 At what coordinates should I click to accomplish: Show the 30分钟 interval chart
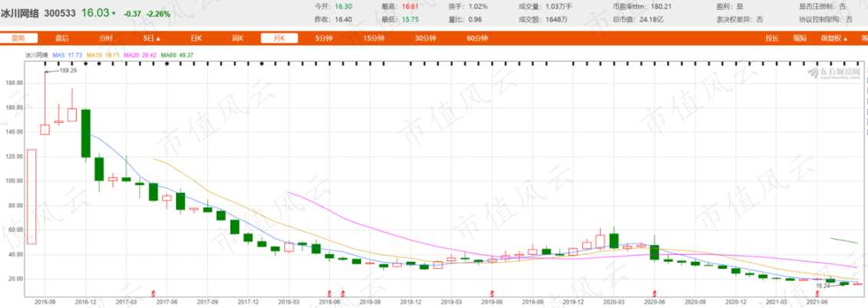426,38
